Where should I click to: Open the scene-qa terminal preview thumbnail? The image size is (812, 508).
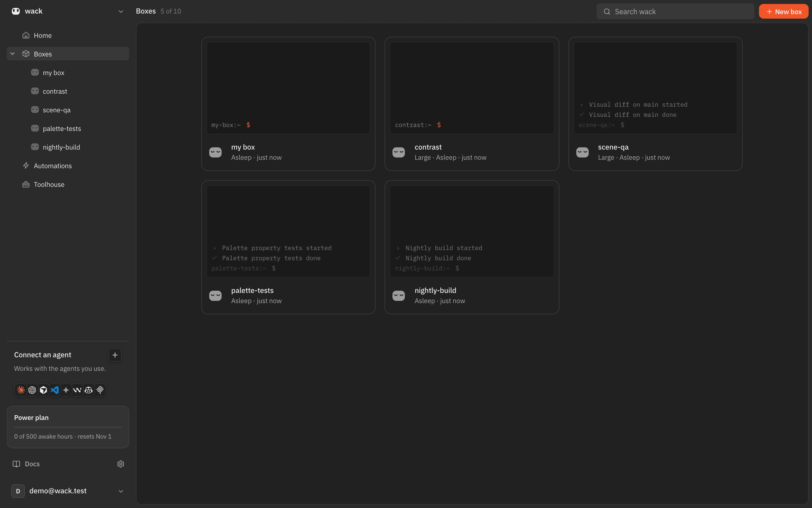(655, 88)
